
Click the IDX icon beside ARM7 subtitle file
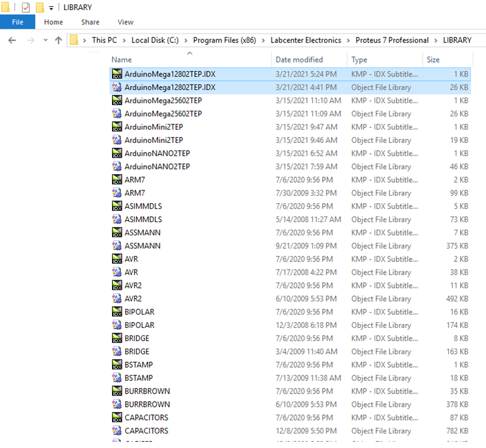116,180
